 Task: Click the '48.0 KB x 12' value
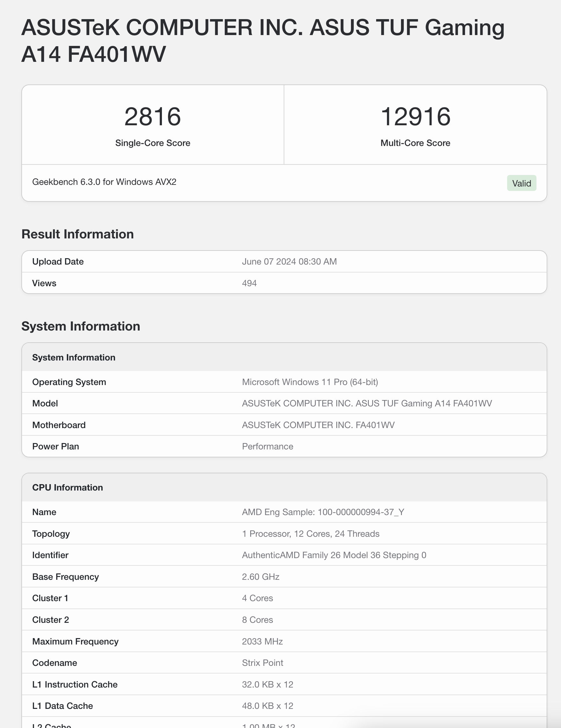[268, 706]
